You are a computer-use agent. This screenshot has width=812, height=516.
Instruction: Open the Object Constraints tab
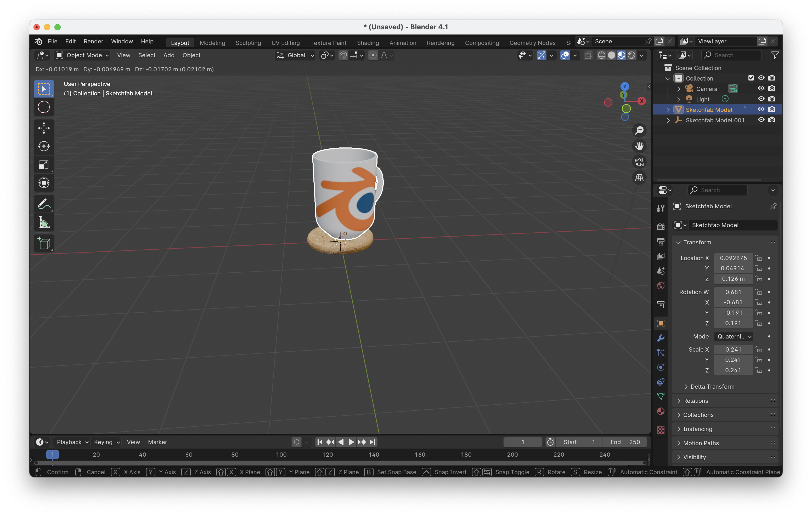click(661, 382)
